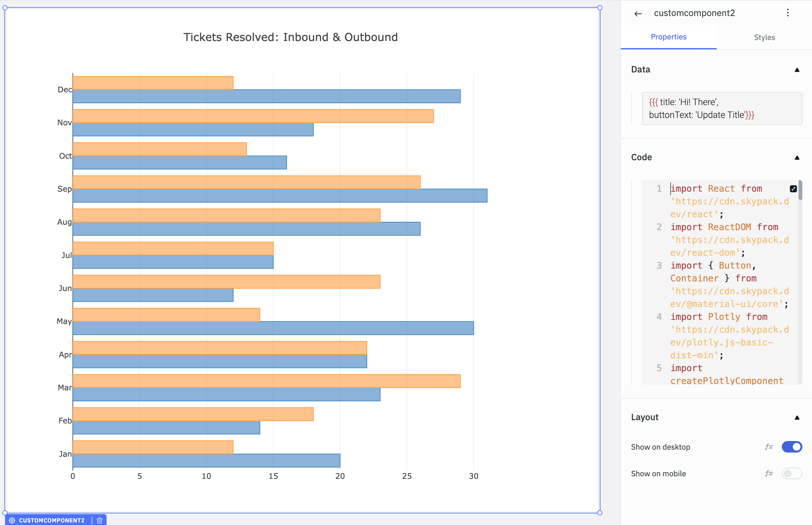Open the three-dot options menu
812x525 pixels.
click(787, 13)
